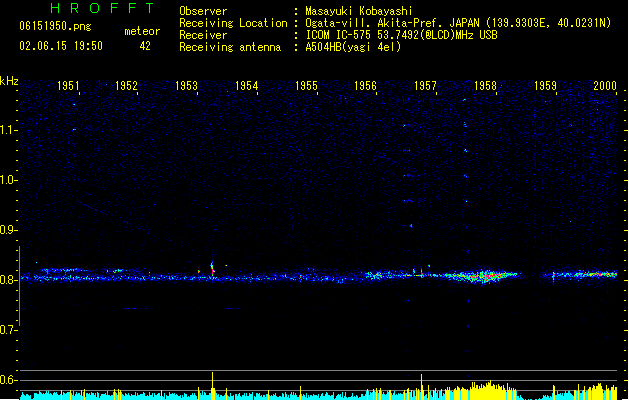Click the A504HB(yagi 4el) antenna text
This screenshot has height=400, width=629.
pos(353,47)
